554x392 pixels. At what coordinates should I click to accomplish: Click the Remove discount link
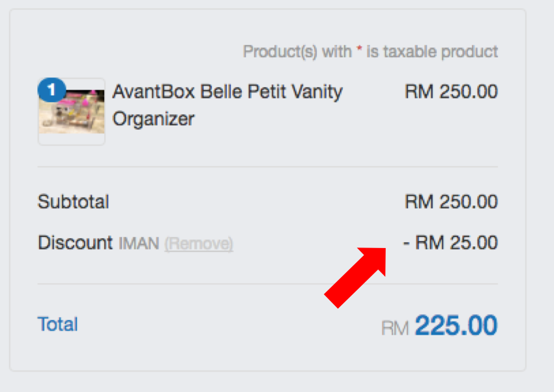point(199,244)
